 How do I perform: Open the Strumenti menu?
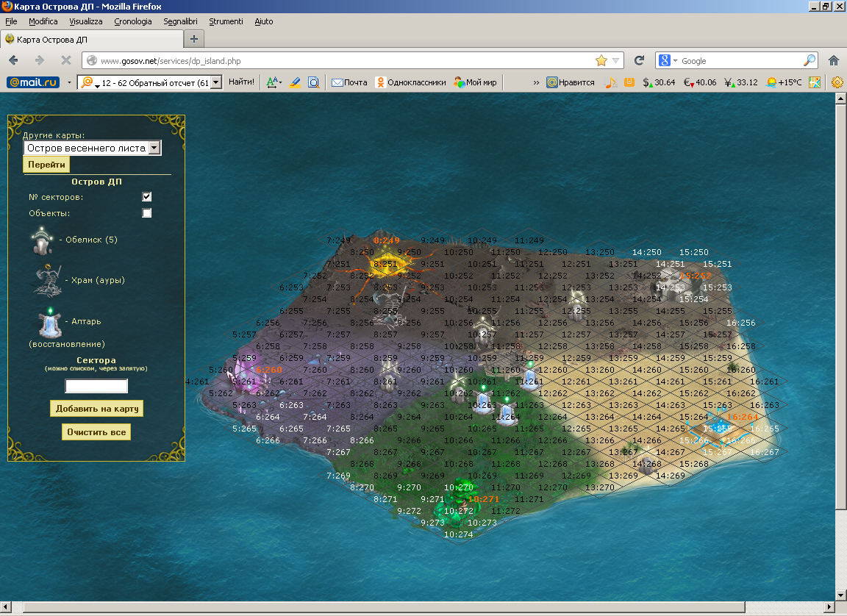[x=226, y=21]
